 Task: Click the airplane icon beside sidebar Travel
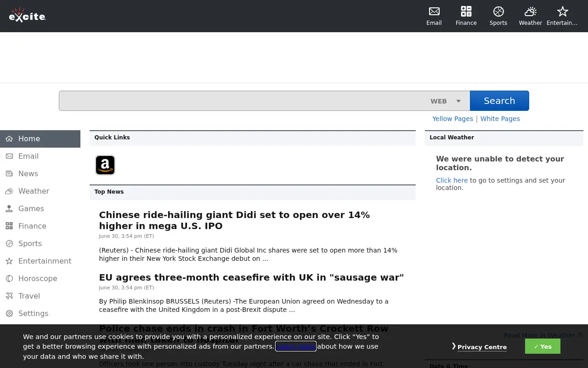pos(9,296)
